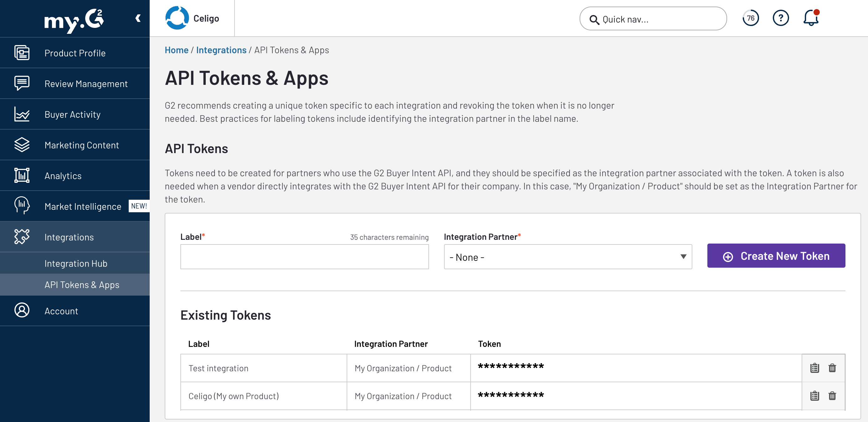This screenshot has height=422, width=868.
Task: Click the Marketing Content layers icon
Action: pos(22,145)
